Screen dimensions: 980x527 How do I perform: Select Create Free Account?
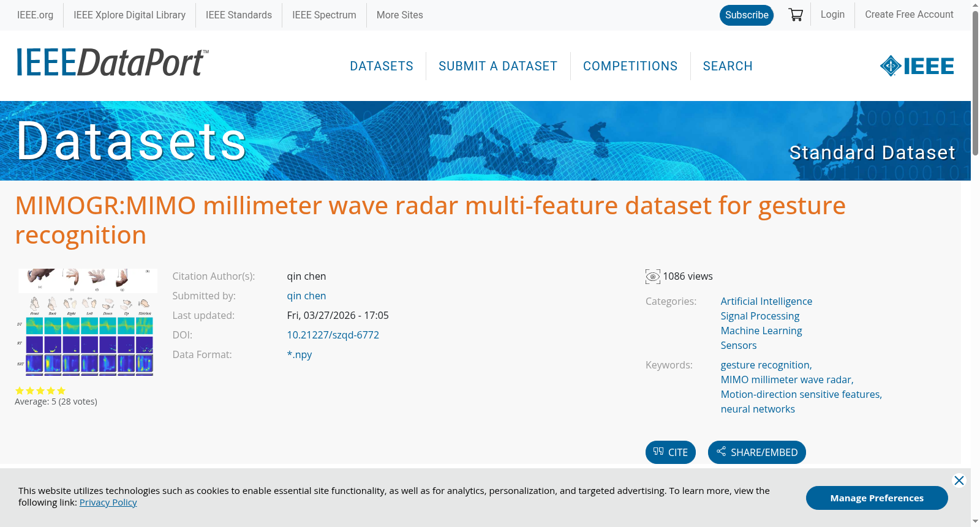click(x=909, y=14)
